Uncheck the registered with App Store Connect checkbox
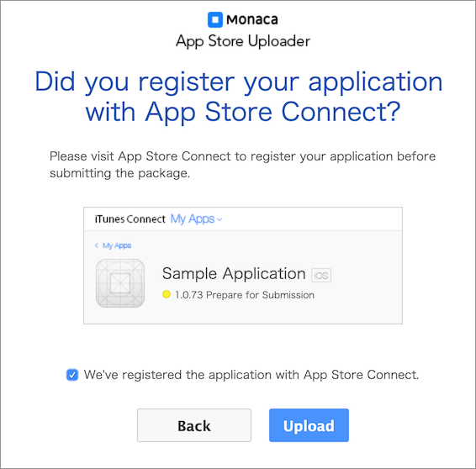The width and height of the screenshot is (476, 469). (x=72, y=375)
